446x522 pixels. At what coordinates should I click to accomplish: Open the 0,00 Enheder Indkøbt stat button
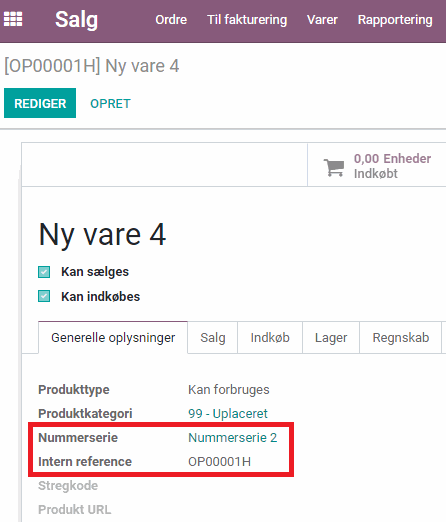pyautogui.click(x=377, y=165)
